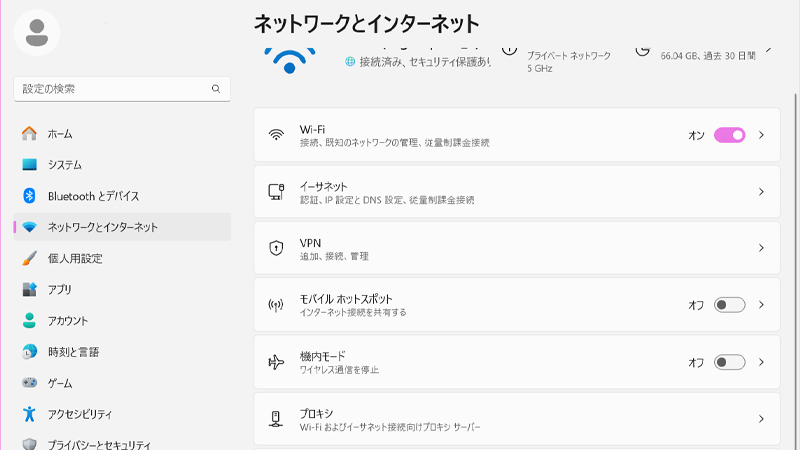Turn off the Wi-Fi toggle switch

[x=729, y=135]
